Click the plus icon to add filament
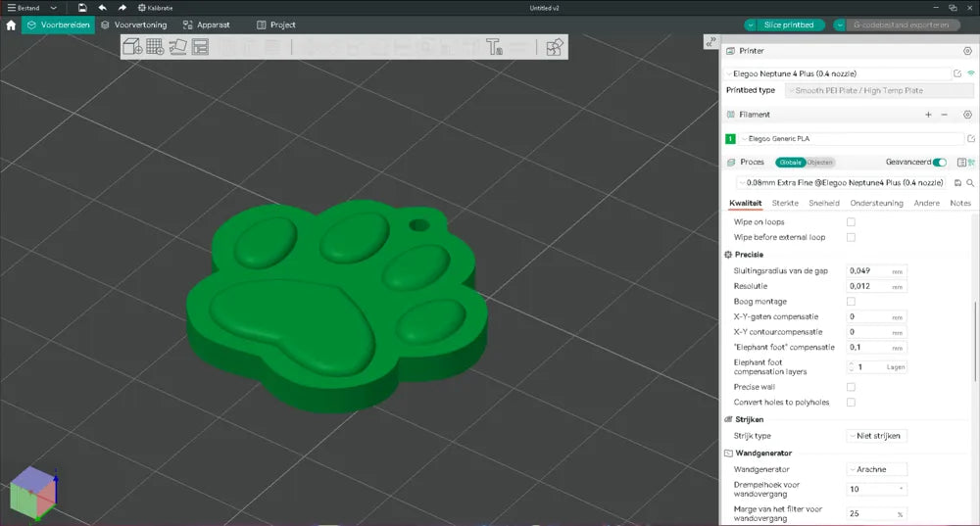980x526 pixels. (928, 115)
